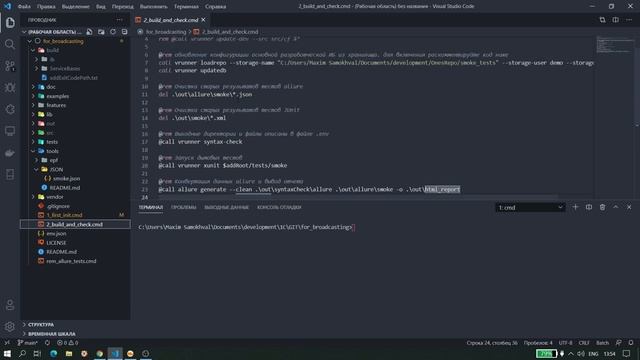Viewport: 640px width, 360px height.
Task: Click the main* git branch in status bar
Action: [27, 343]
